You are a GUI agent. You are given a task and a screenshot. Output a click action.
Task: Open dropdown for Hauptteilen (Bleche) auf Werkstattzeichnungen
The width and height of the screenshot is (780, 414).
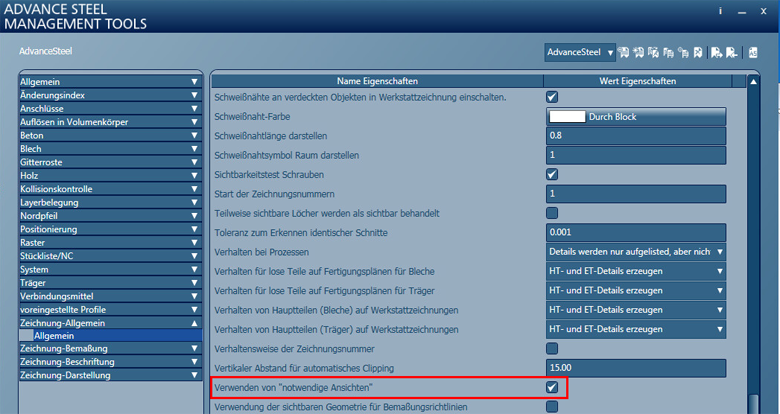click(x=636, y=310)
